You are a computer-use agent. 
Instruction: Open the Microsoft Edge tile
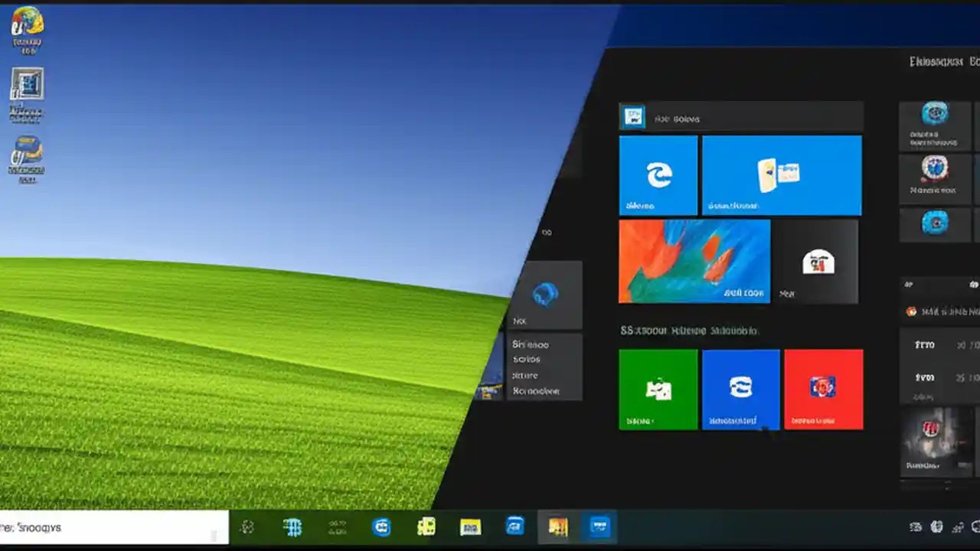tap(658, 174)
